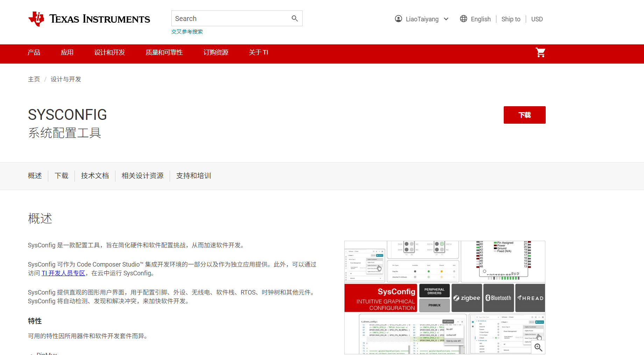
Task: Open the 订购资源 menu
Action: pyautogui.click(x=216, y=52)
